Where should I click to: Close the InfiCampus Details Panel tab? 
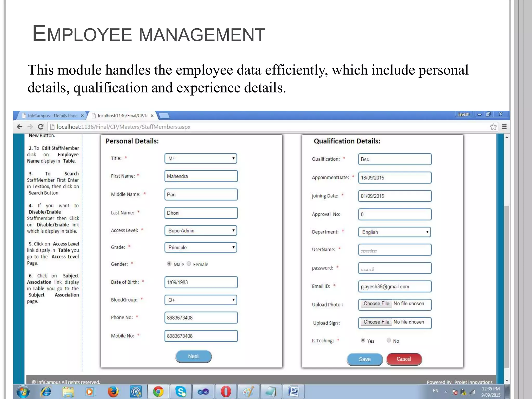pos(82,116)
